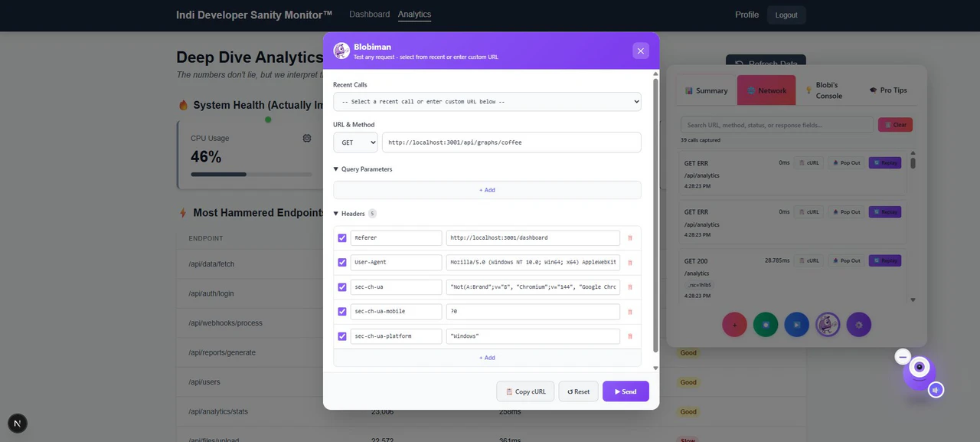Viewport: 980px width, 442px height.
Task: Click the Referer value field
Action: [533, 238]
